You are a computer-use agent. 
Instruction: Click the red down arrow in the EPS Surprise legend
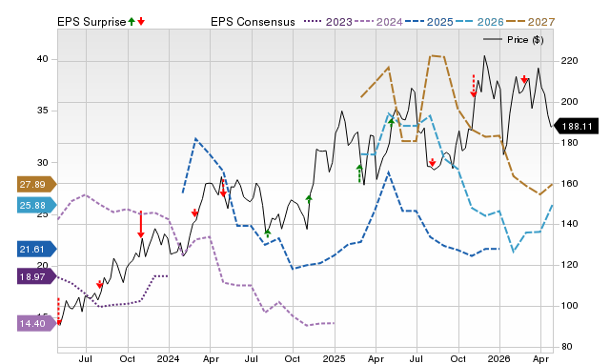[x=141, y=22]
